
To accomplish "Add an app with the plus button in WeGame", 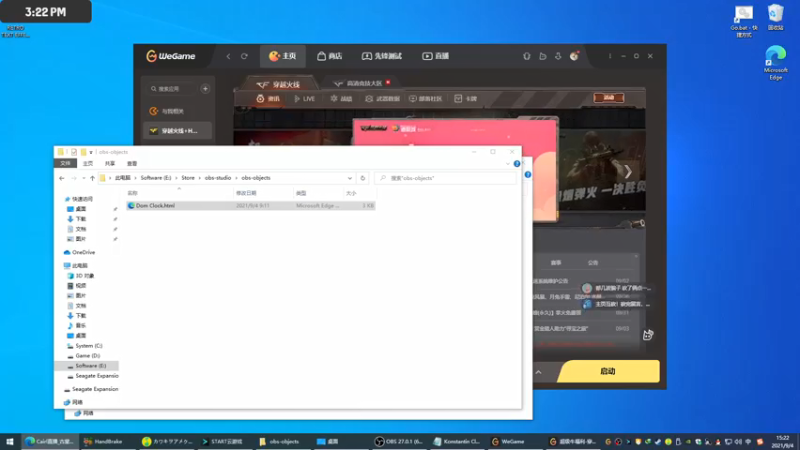I will tap(205, 89).
